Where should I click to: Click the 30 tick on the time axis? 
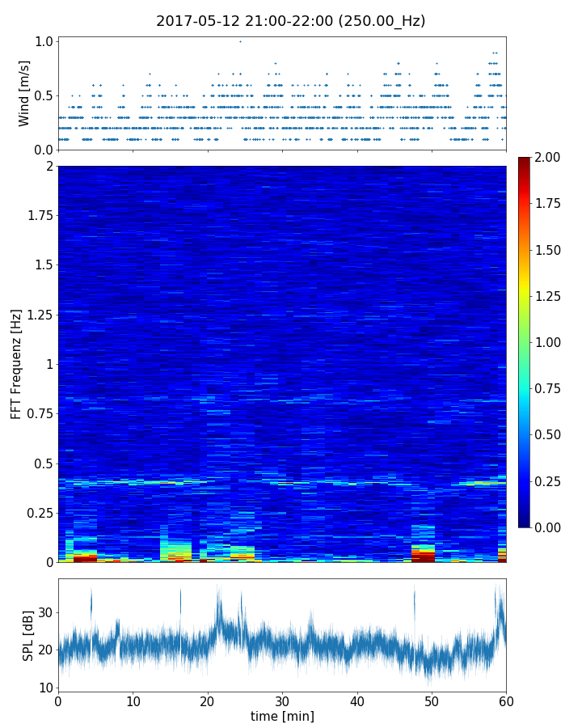282,700
